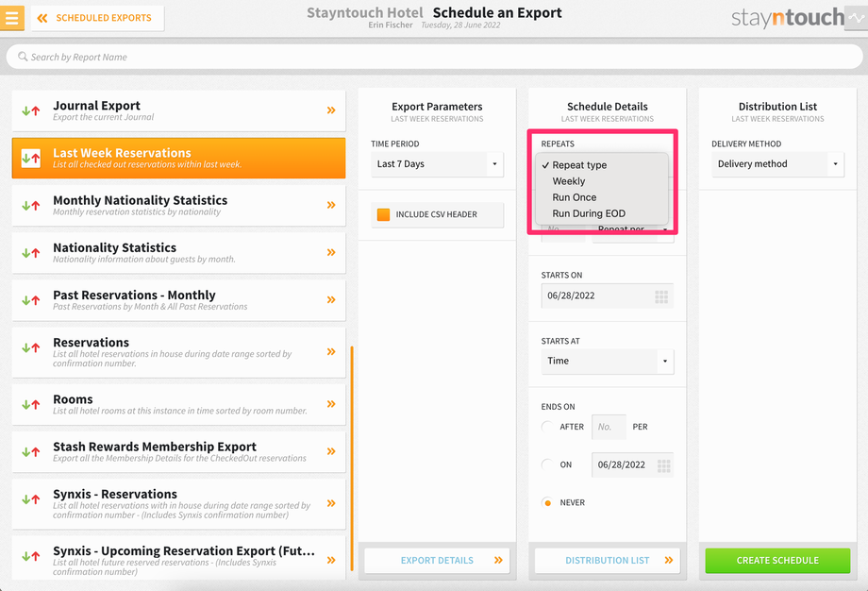This screenshot has height=591, width=868.
Task: Click the Rooms export arrows icon
Action: click(31, 405)
